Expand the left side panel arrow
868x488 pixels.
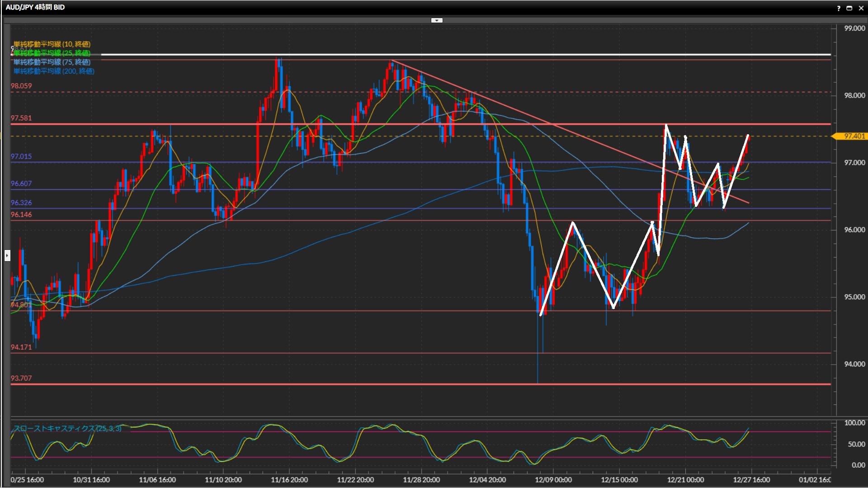(7, 255)
